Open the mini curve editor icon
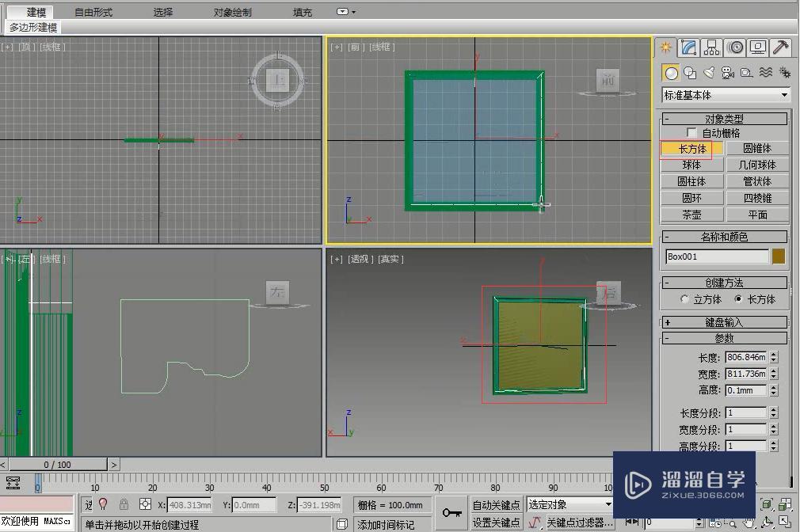The height and width of the screenshot is (532, 800). click(13, 483)
